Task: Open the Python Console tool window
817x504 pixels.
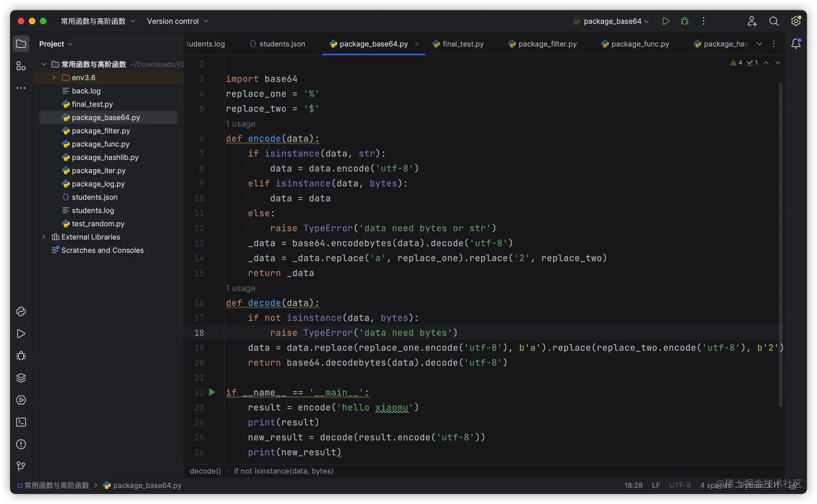Action: click(21, 312)
